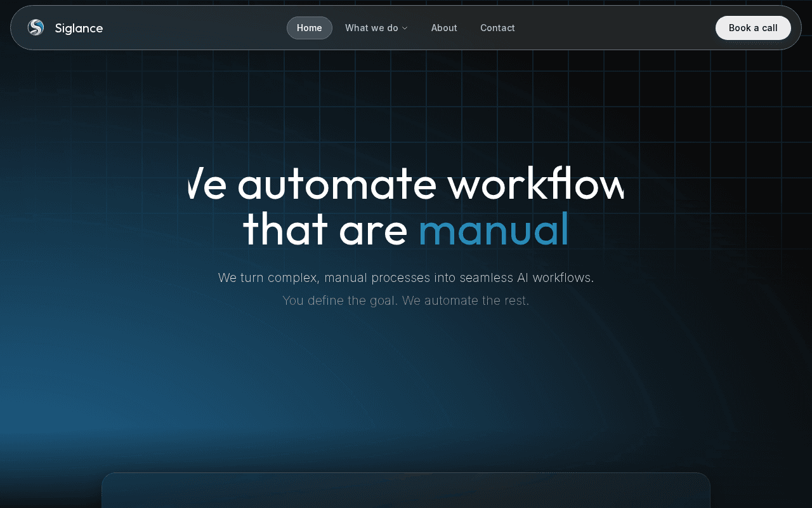Click the Siglance swirl logo icon
The height and width of the screenshot is (508, 812).
(36, 27)
